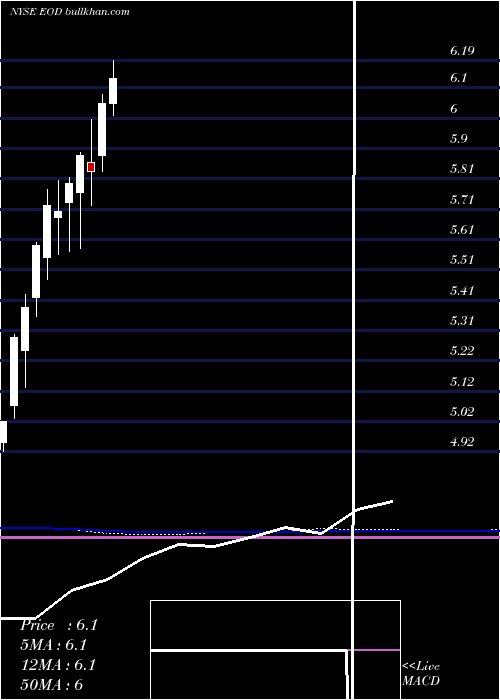Click the 5MA : 6.1 readout
500x700 pixels.
coord(54,645)
